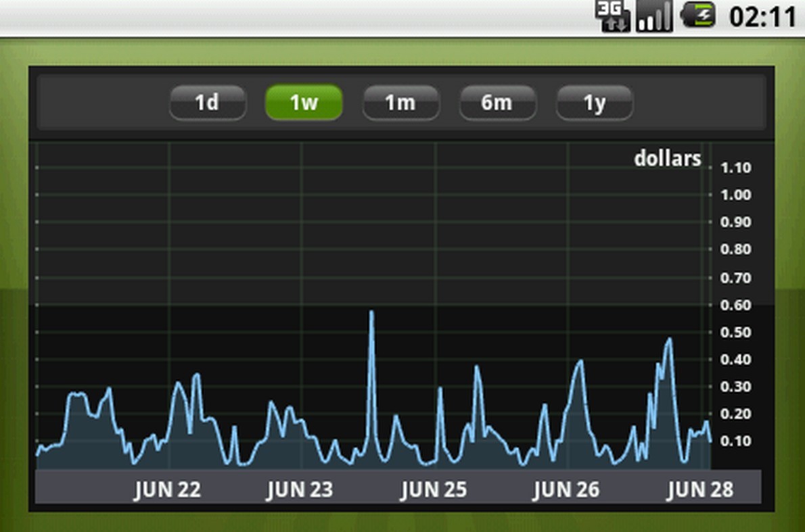Click the 1.00 y-axis value
Image resolution: width=805 pixels, height=532 pixels.
pyautogui.click(x=735, y=195)
